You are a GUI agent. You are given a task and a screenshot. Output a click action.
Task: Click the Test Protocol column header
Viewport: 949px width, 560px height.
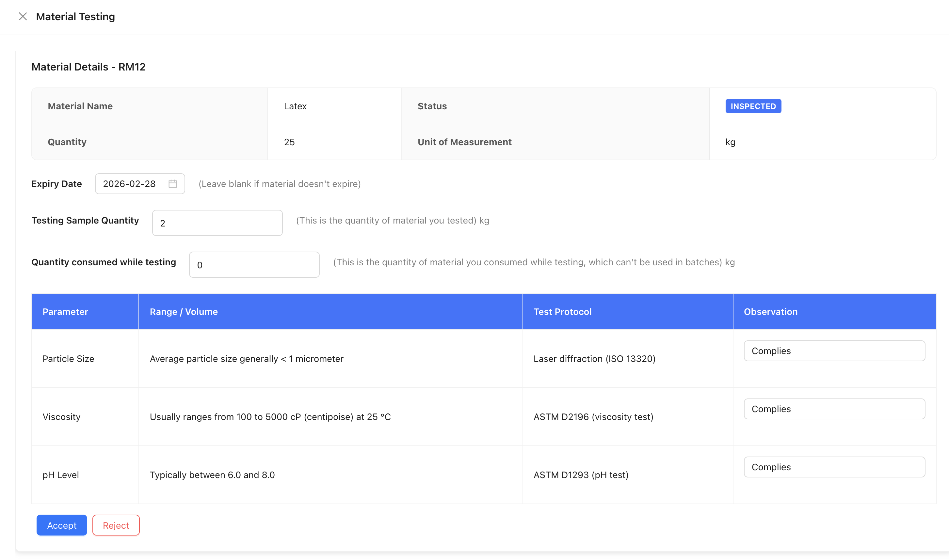coord(562,312)
